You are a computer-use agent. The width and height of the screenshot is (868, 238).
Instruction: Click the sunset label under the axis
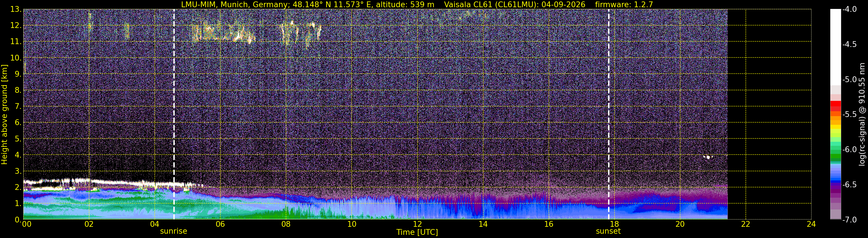tap(608, 231)
